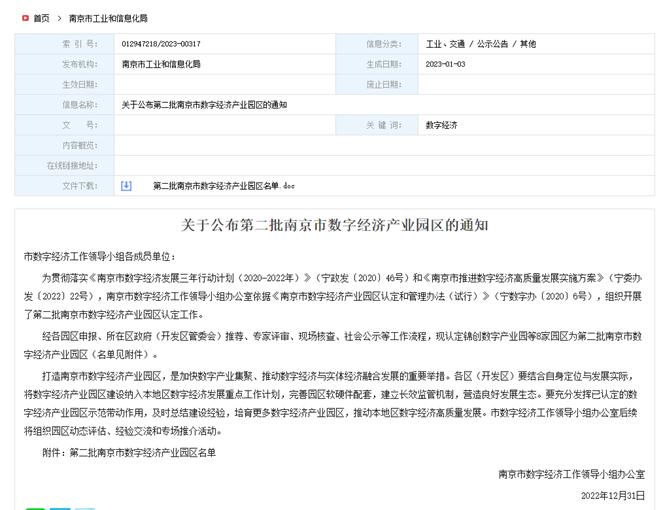Click the 生成日期 label cell
Viewport: 661px width, 510px height.
377,64
